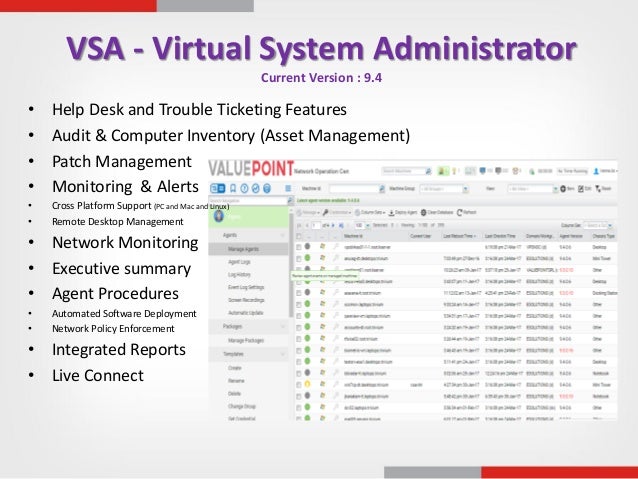Image resolution: width=638 pixels, height=479 pixels.
Task: Select Agent Logs in sidebar
Action: [240, 262]
